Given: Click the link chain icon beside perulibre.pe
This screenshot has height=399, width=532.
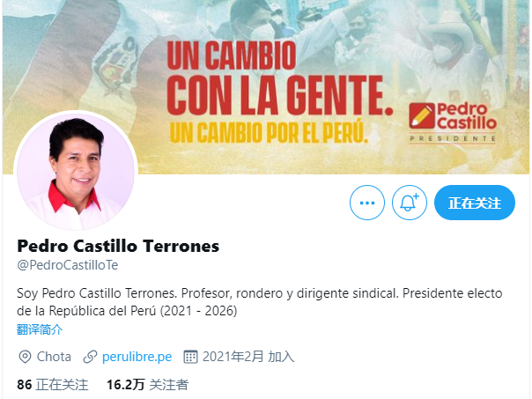Looking at the screenshot, I should click(x=90, y=357).
